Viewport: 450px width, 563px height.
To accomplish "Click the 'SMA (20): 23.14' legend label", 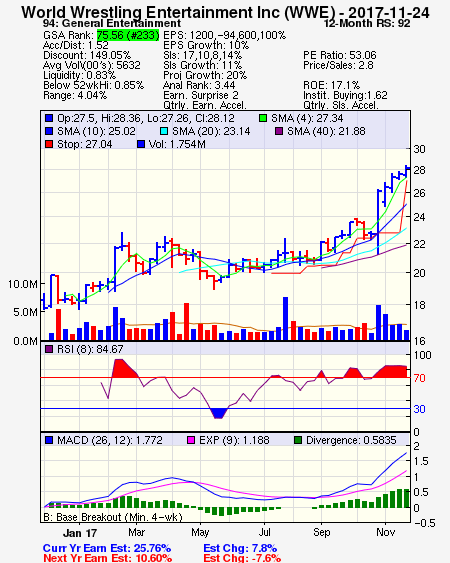I will tap(211, 131).
